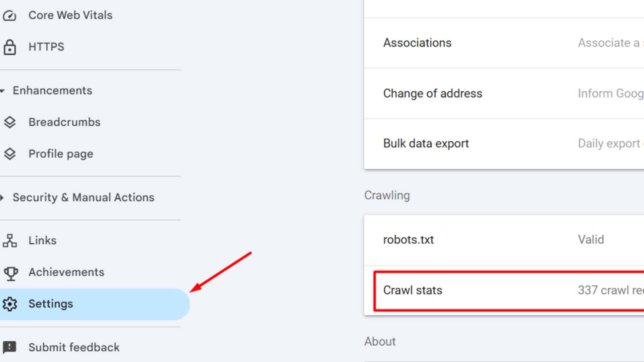The image size is (644, 362).
Task: Click the Core Web Vitals speedometer icon
Action: [x=10, y=15]
